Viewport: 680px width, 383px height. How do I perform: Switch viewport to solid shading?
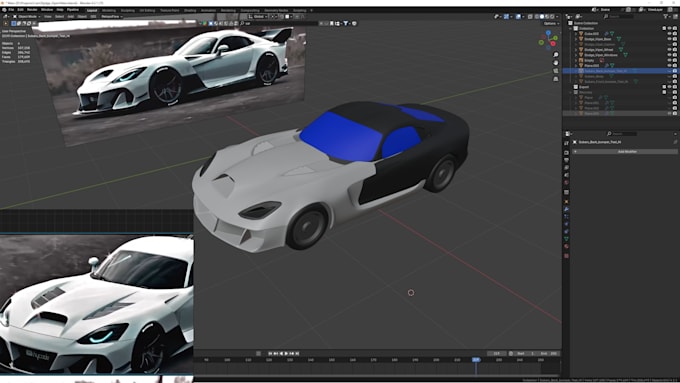542,16
